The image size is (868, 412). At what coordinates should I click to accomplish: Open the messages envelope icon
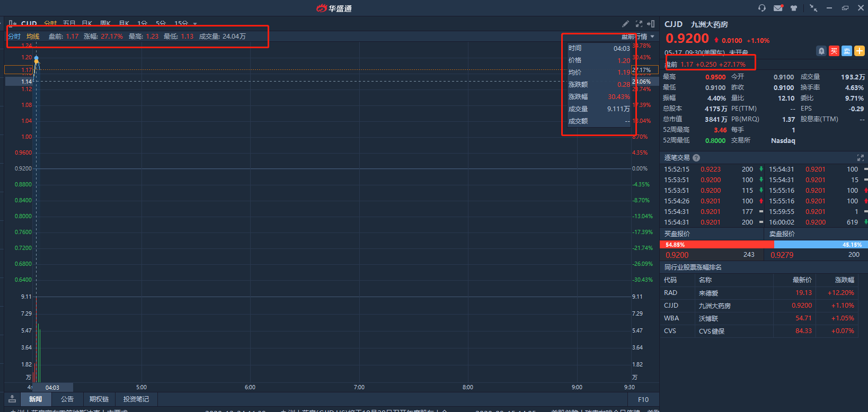pos(778,8)
